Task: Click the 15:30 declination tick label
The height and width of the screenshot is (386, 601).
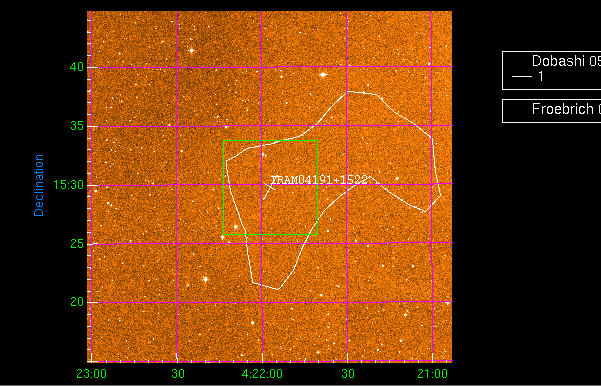Action: (69, 185)
